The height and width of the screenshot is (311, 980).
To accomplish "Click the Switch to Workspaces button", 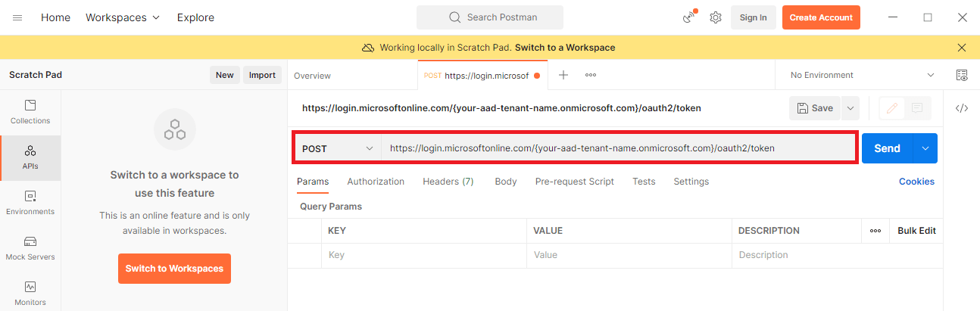I will click(x=174, y=269).
